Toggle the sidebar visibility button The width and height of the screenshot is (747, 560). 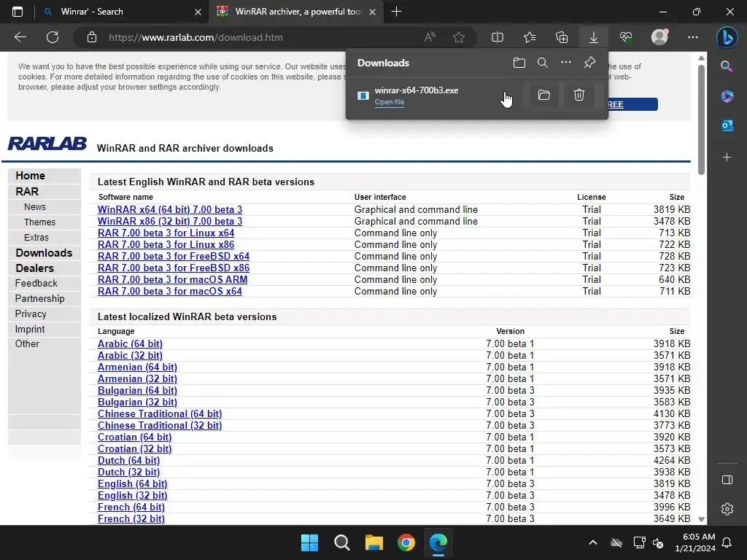tap(727, 480)
